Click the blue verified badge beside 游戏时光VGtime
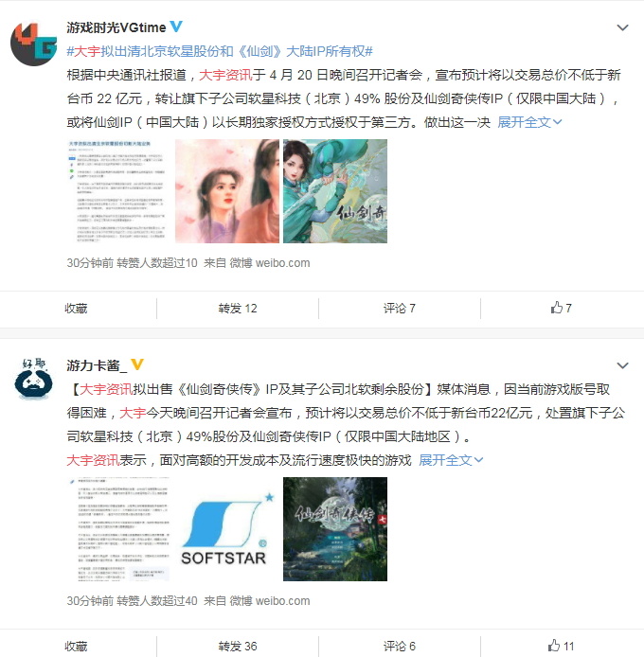Image resolution: width=644 pixels, height=657 pixels. click(x=176, y=27)
